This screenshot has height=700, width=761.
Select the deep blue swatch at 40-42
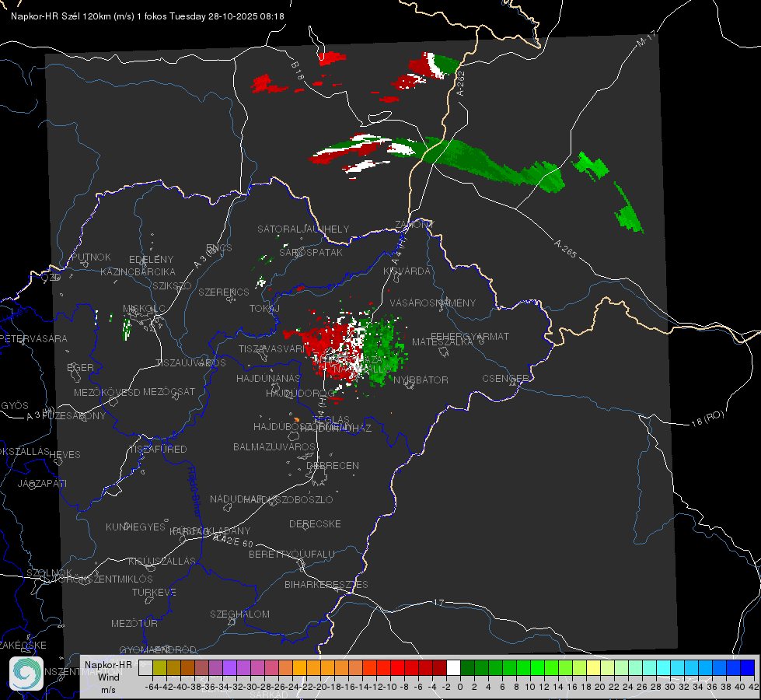(x=748, y=668)
